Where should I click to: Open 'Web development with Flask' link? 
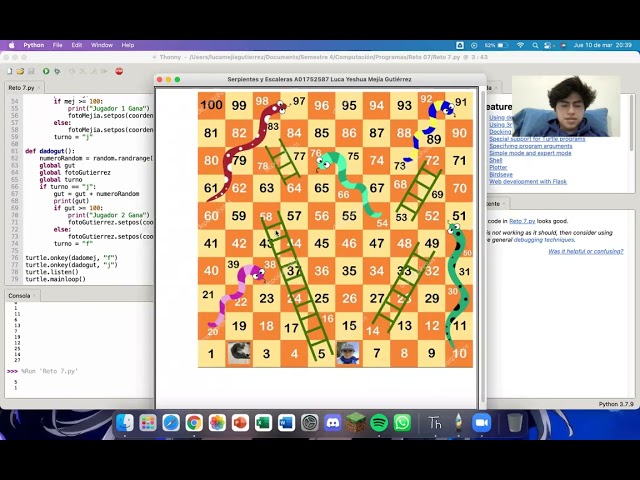528,182
